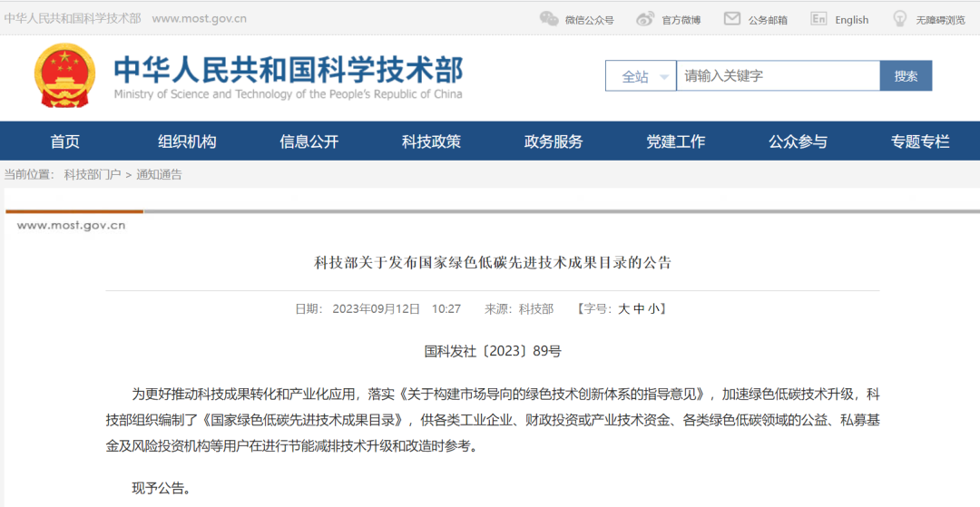Click the 搜索 search button

(906, 76)
